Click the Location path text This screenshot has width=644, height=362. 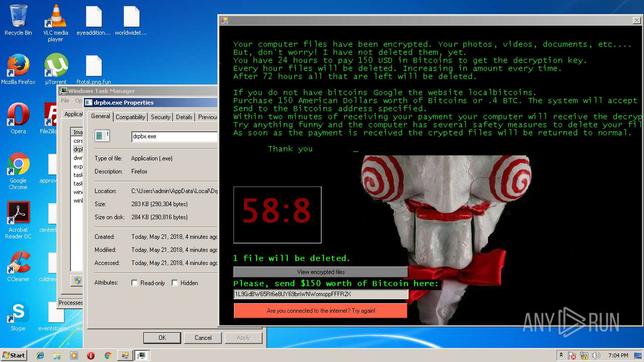click(x=174, y=191)
